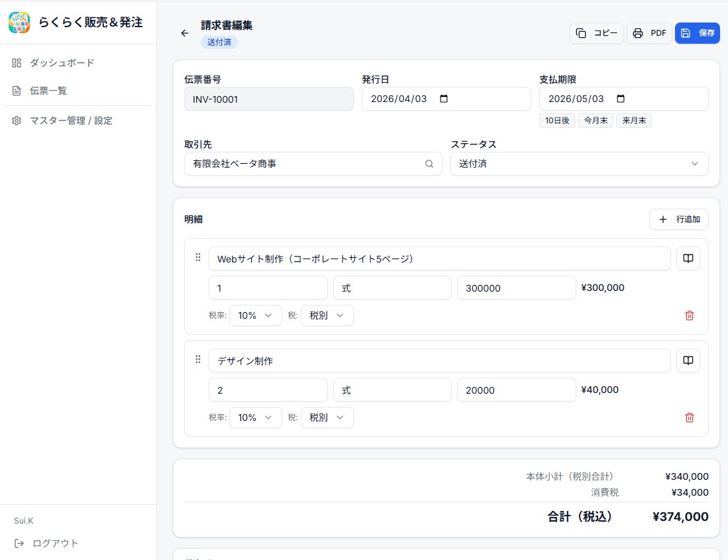Click the らくらく販売＆発注 app logo
Viewport: 728px width, 560px height.
click(x=19, y=23)
